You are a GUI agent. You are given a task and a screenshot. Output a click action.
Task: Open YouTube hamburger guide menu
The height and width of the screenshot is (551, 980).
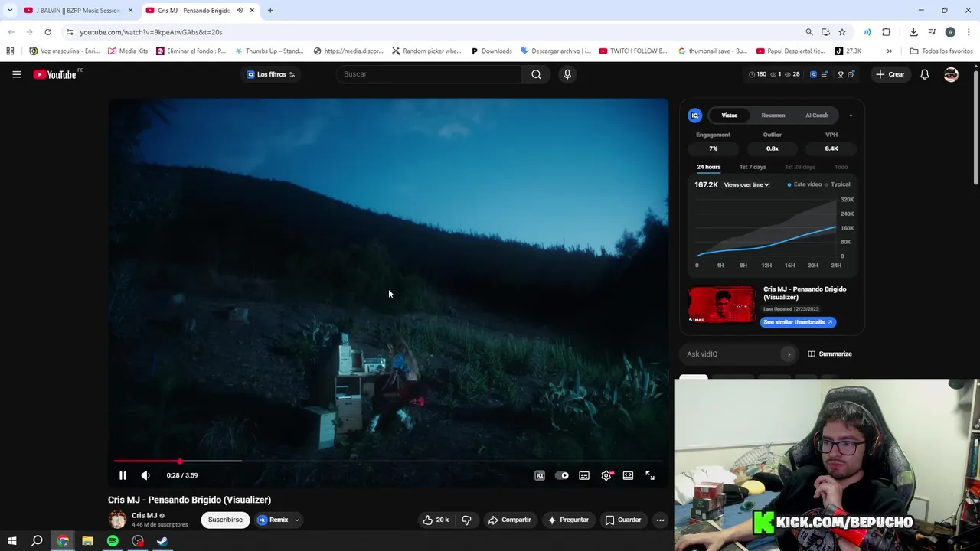point(16,74)
